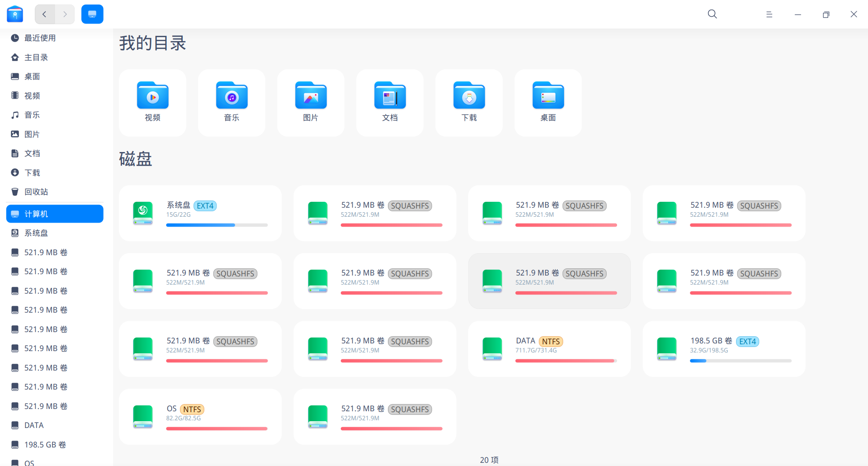Open the 音乐 folder tile
This screenshot has height=466, width=868.
pyautogui.click(x=232, y=103)
